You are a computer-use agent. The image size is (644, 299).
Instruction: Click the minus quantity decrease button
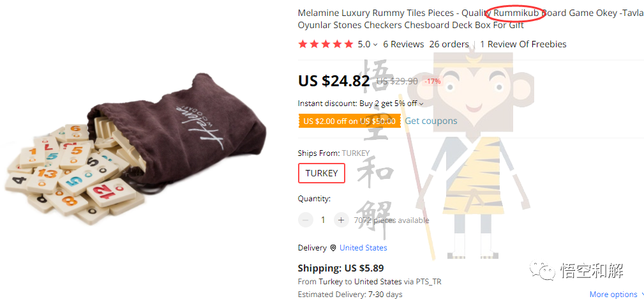[x=306, y=220]
